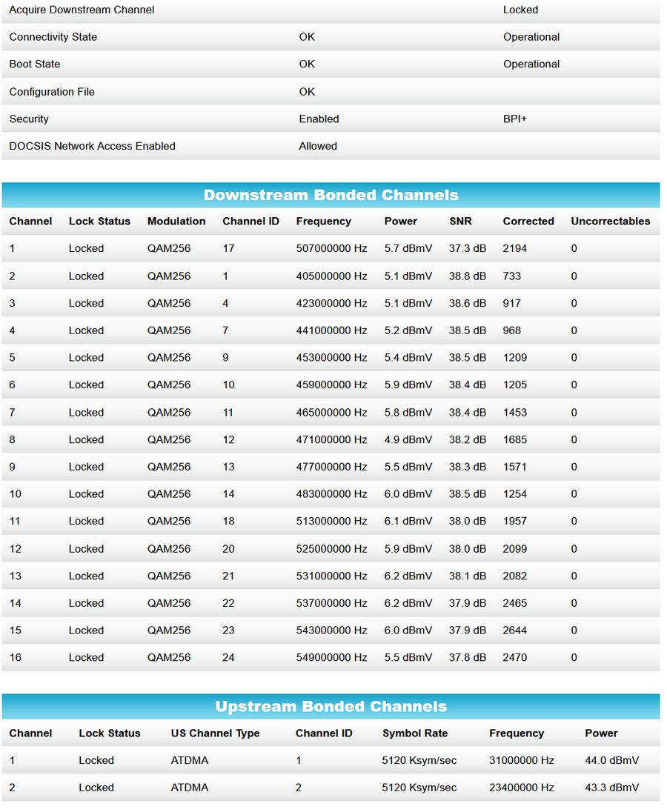Click the corrected count 1205
667x812 pixels.
(515, 385)
